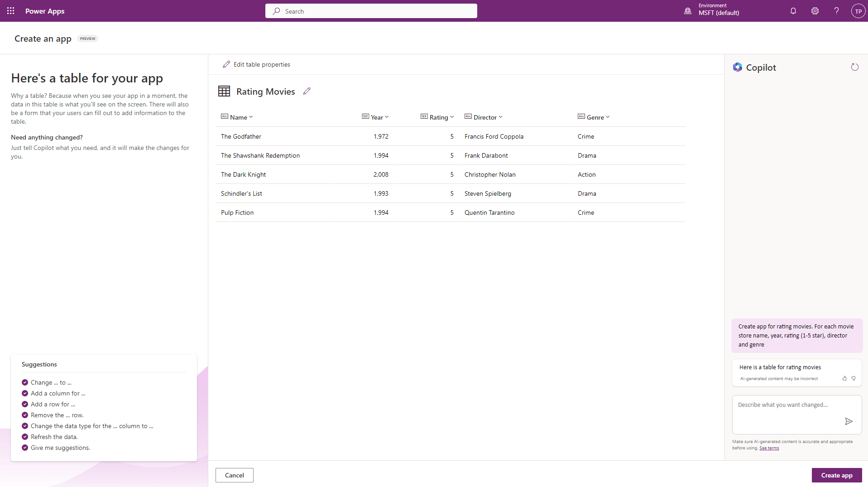Click the help question mark icon

pos(836,11)
